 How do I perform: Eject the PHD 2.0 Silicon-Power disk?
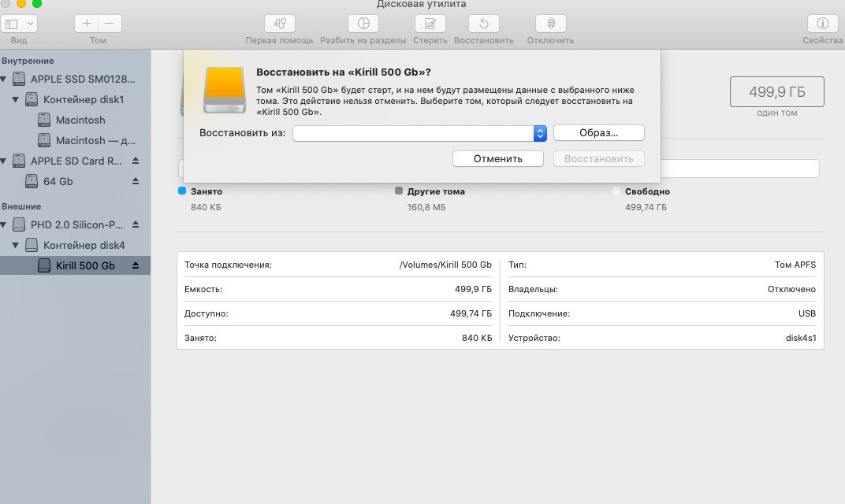pyautogui.click(x=136, y=224)
